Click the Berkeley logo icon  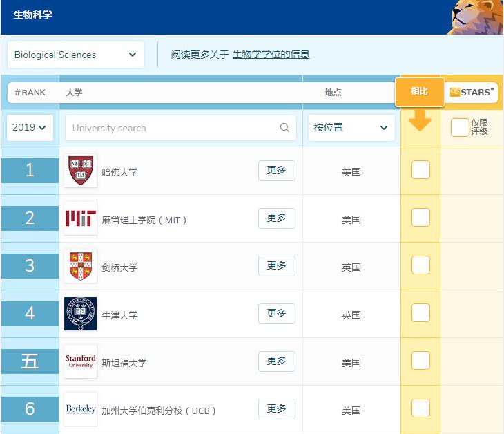(80, 409)
